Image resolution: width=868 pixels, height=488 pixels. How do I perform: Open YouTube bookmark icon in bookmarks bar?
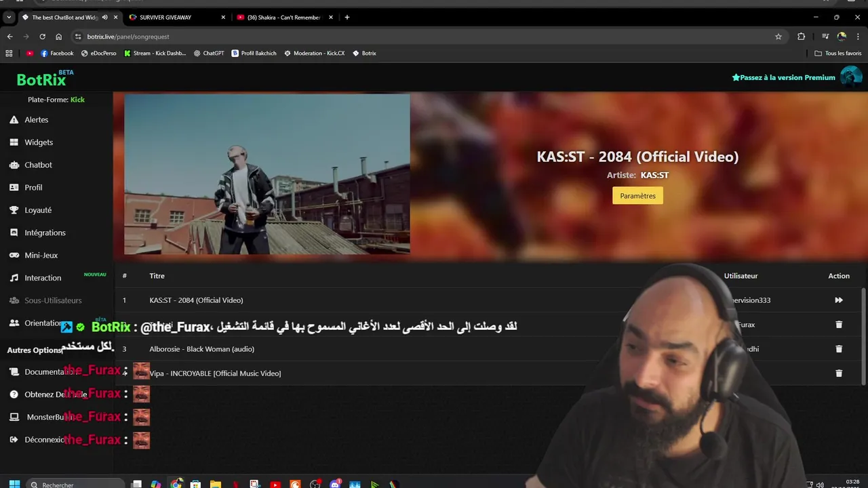30,53
